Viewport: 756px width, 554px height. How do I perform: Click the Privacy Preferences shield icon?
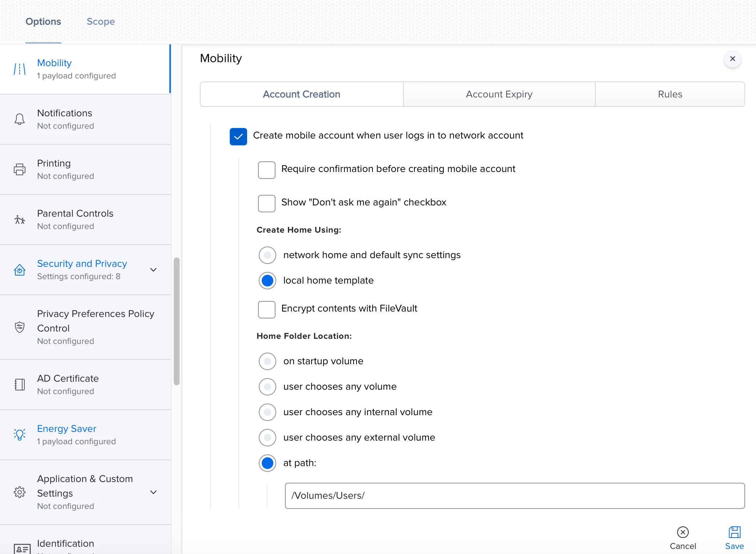pyautogui.click(x=20, y=327)
